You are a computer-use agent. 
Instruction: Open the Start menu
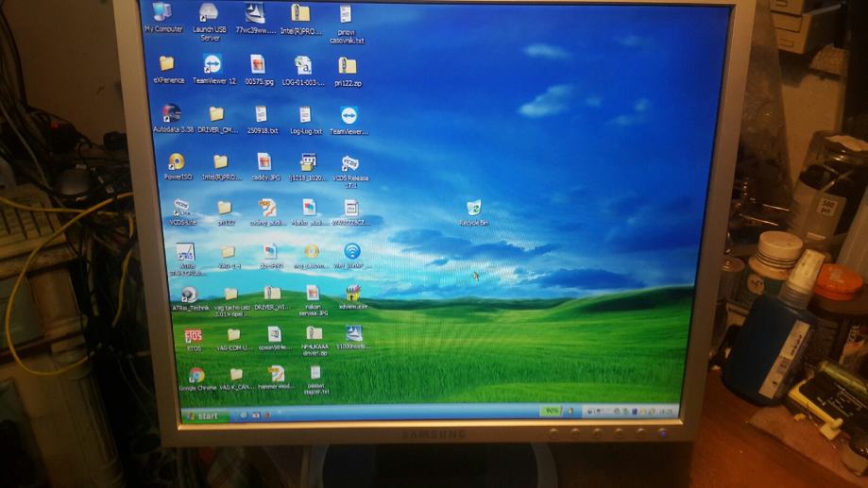pos(204,416)
